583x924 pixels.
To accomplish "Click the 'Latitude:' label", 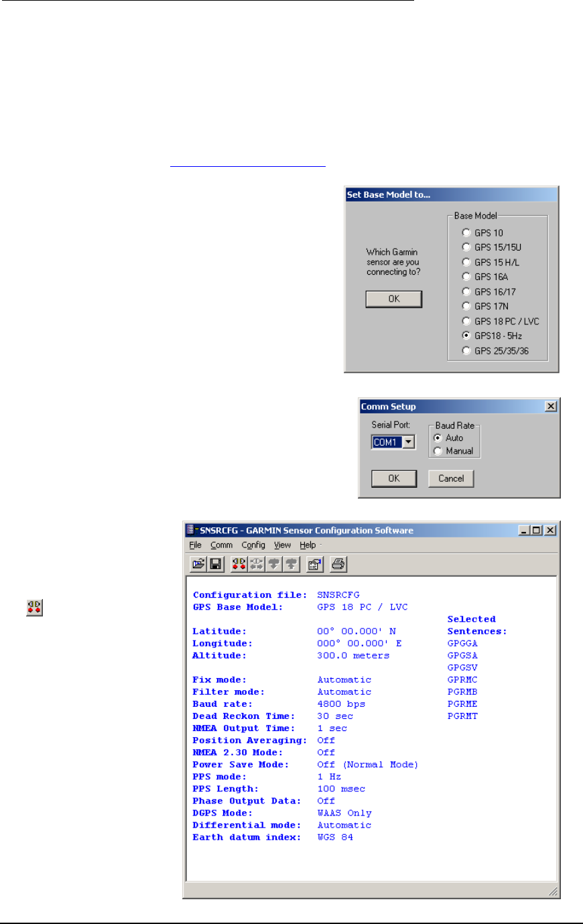I will [220, 631].
